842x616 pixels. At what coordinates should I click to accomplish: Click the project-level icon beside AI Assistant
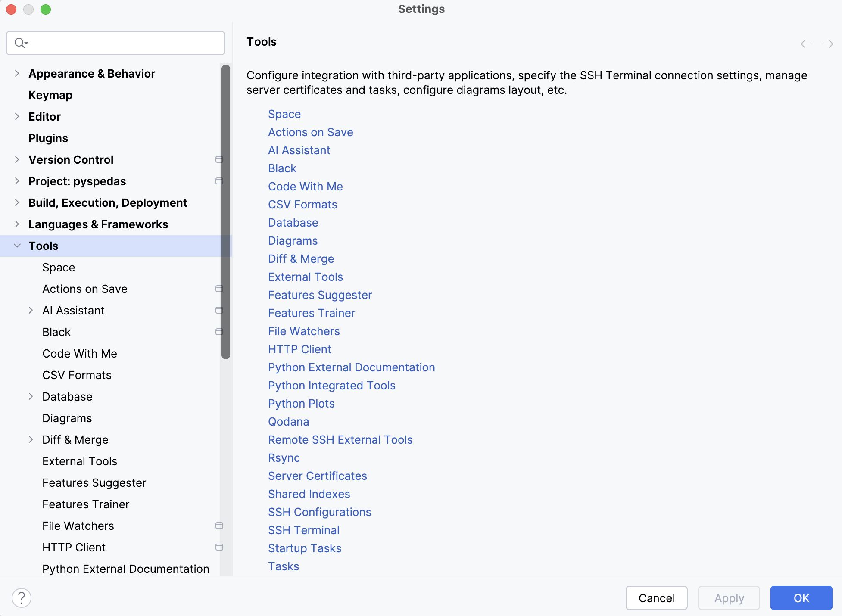pyautogui.click(x=219, y=310)
